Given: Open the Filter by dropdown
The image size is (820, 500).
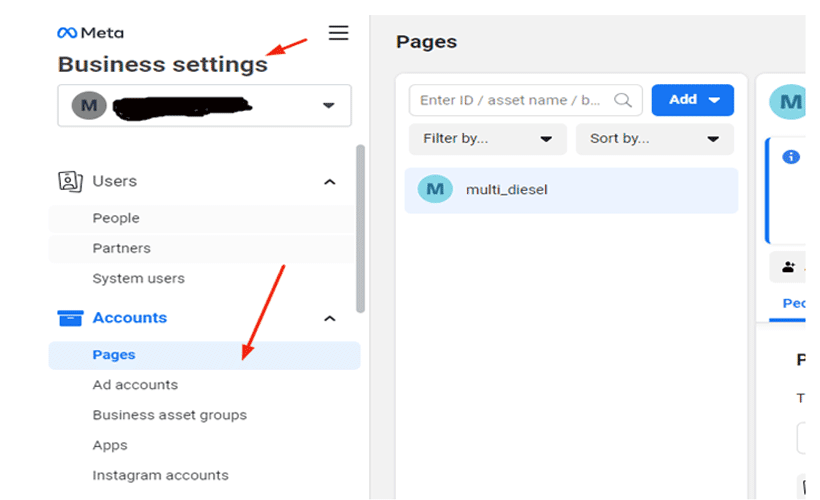Looking at the screenshot, I should [x=487, y=139].
